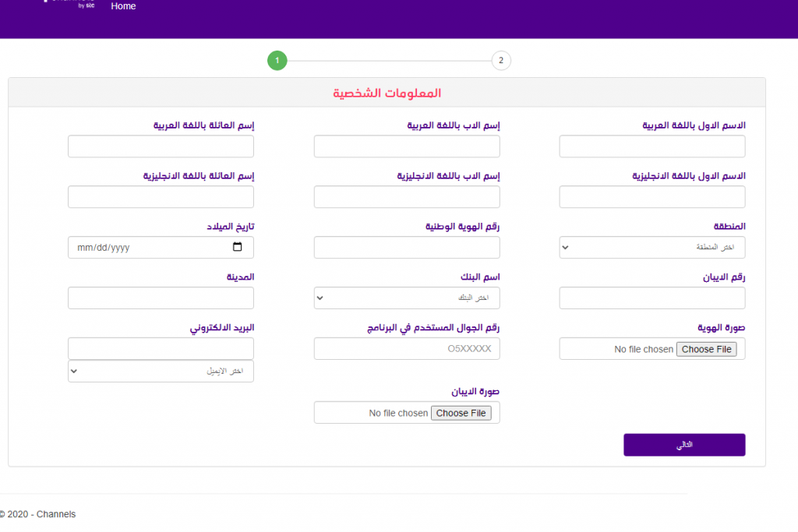Click the step 1 circle indicator
This screenshot has height=532, width=798.
click(x=277, y=61)
